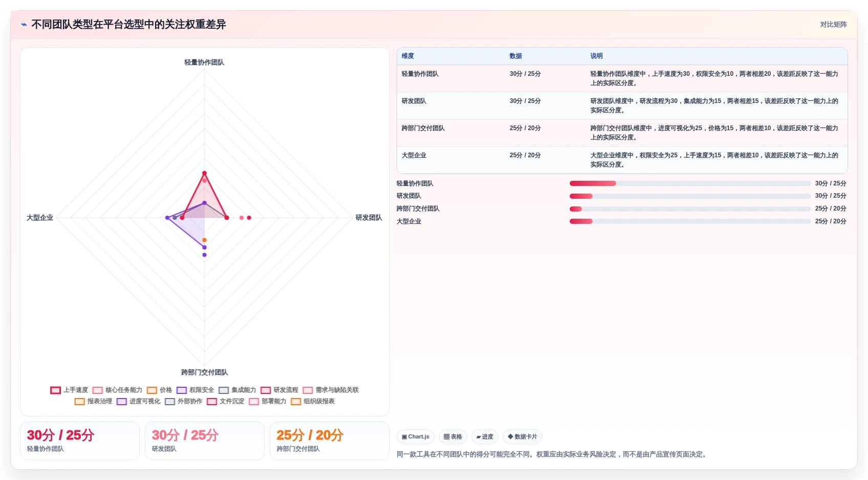The height and width of the screenshot is (480, 868).
Task: Click the description starting 大型企业维度中
Action: [x=714, y=160]
